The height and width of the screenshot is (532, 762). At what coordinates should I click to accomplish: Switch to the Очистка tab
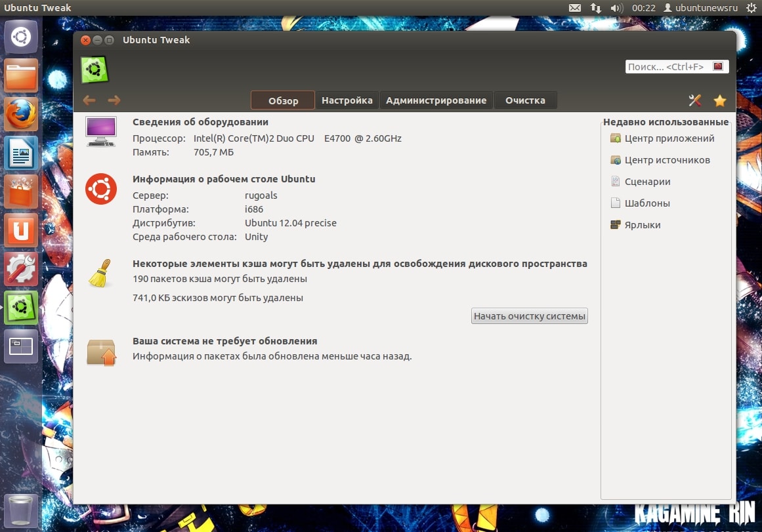pyautogui.click(x=525, y=100)
